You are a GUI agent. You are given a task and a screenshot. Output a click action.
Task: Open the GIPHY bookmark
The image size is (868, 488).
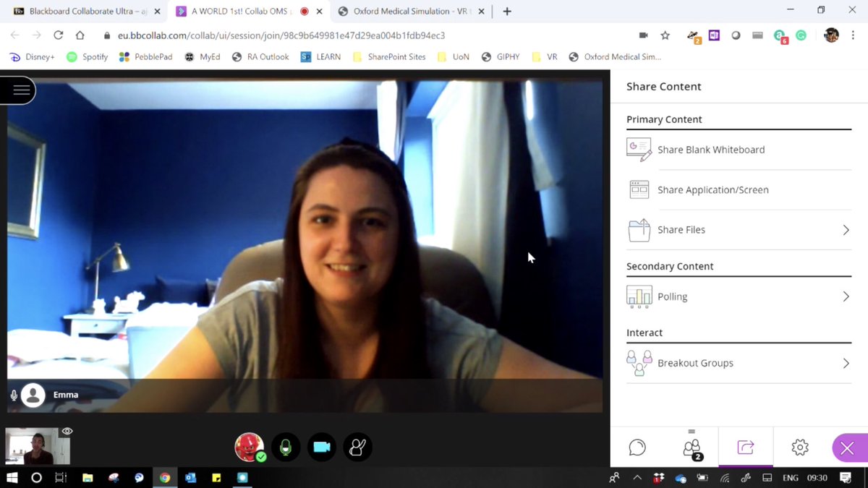click(501, 57)
